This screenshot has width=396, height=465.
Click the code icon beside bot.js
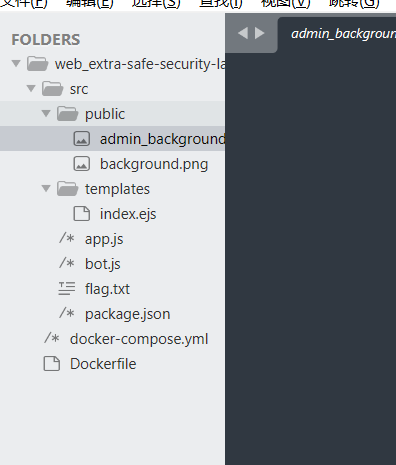coord(67,263)
